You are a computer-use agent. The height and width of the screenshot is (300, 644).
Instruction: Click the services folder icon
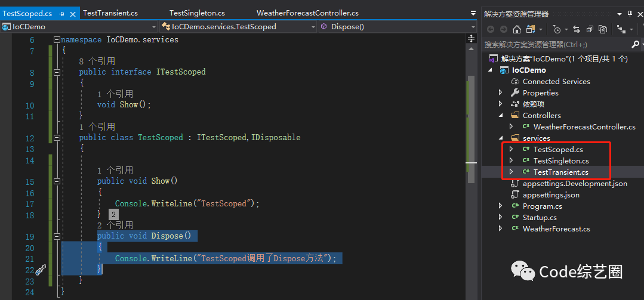[515, 138]
